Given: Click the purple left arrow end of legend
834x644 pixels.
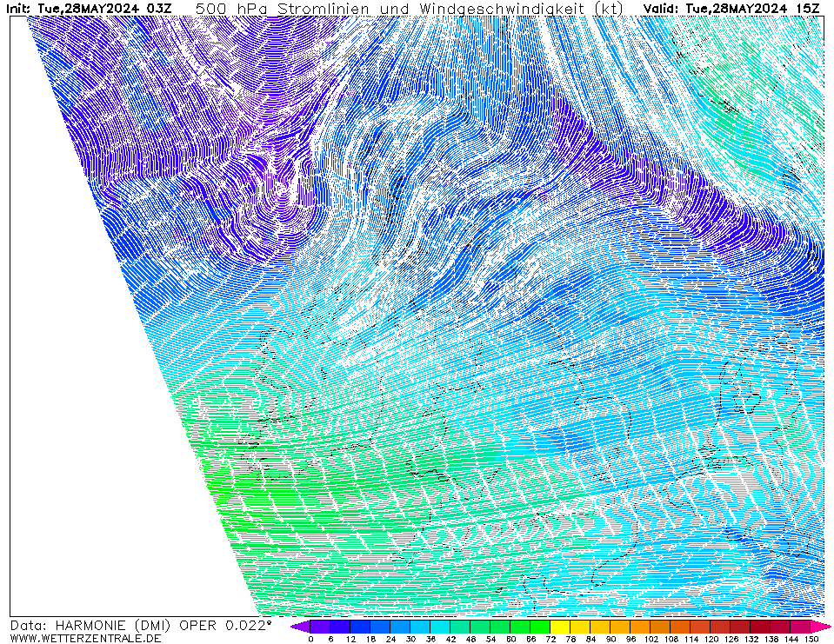Looking at the screenshot, I should pos(301,627).
